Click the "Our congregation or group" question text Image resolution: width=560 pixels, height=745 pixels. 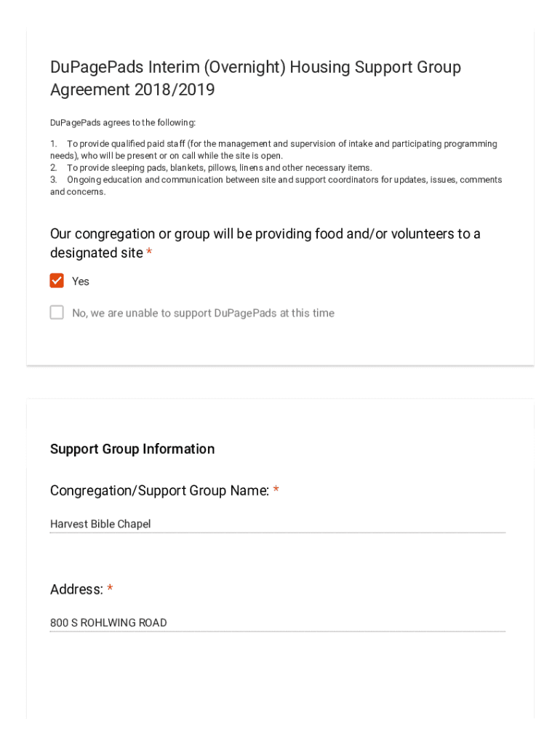point(265,234)
